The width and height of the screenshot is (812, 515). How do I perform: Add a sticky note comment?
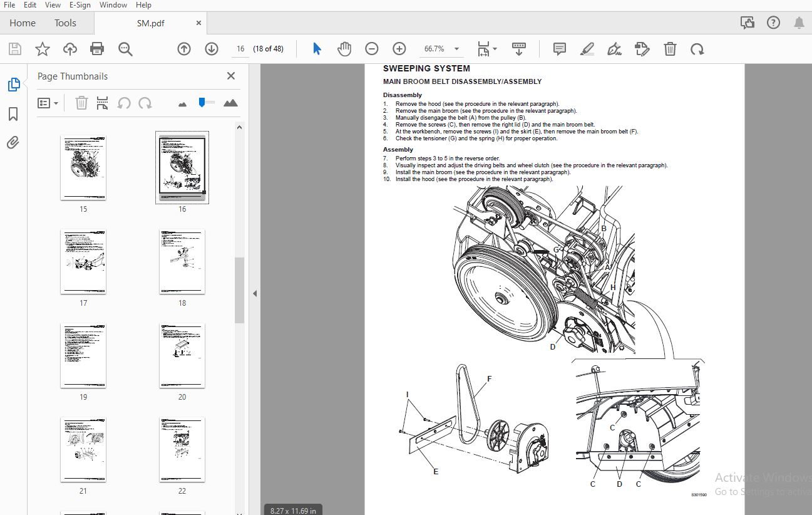(560, 49)
